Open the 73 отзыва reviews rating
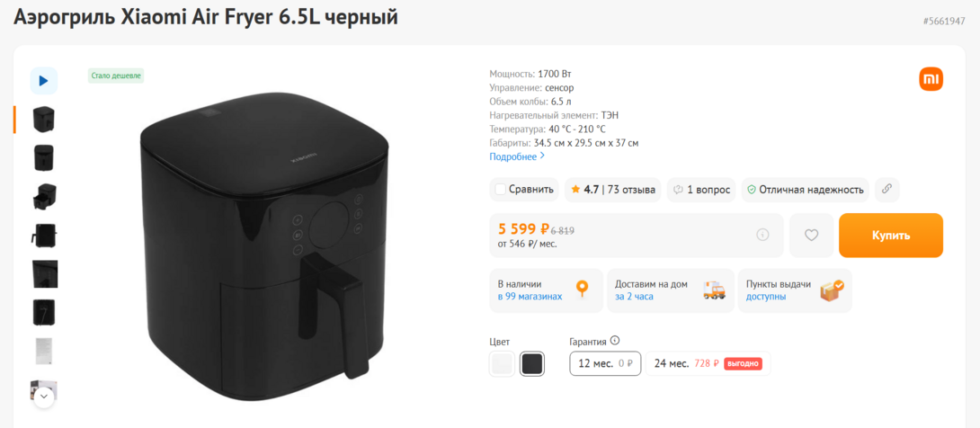The image size is (980, 428). (613, 190)
